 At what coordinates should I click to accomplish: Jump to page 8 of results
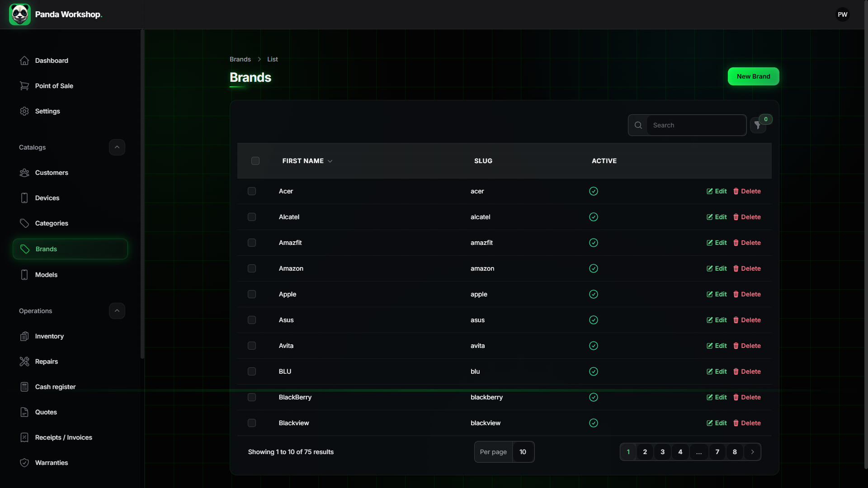click(735, 452)
